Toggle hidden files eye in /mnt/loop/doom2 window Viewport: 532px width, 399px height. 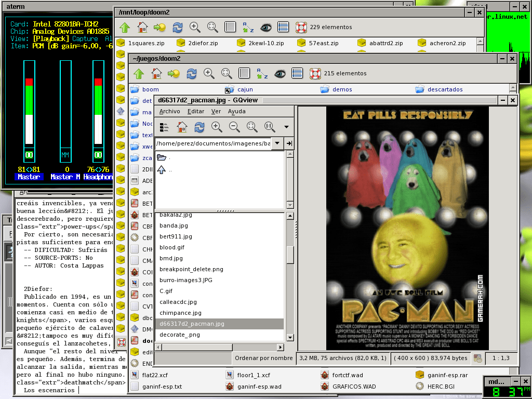[265, 27]
